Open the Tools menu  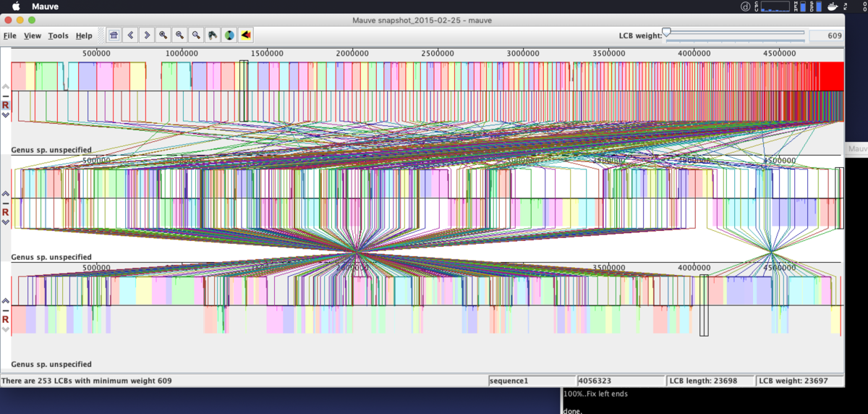click(x=59, y=35)
